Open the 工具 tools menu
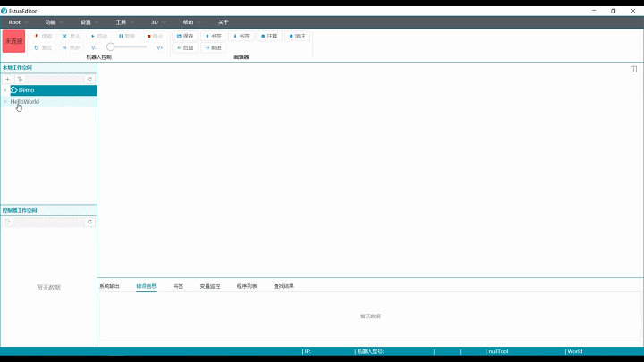644x362 pixels. pyautogui.click(x=123, y=21)
